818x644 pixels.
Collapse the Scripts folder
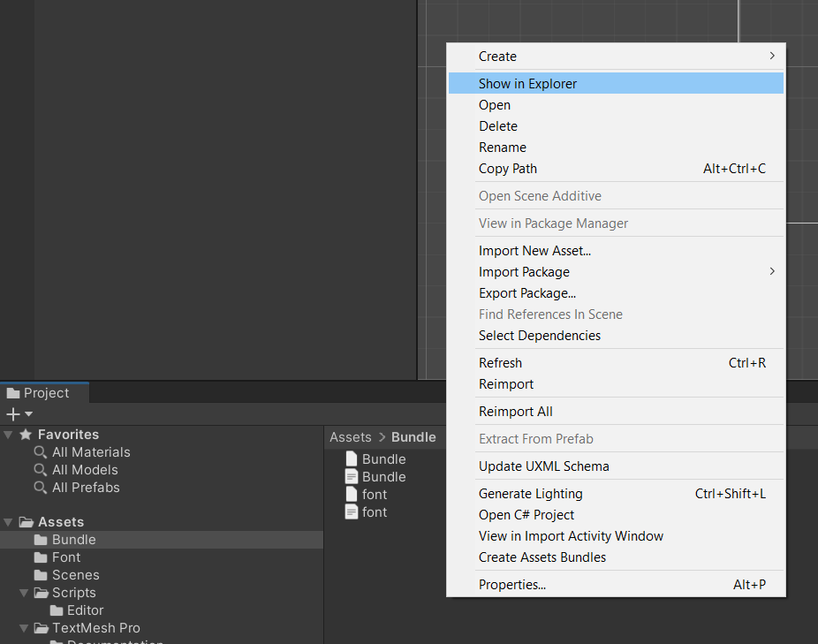24,593
